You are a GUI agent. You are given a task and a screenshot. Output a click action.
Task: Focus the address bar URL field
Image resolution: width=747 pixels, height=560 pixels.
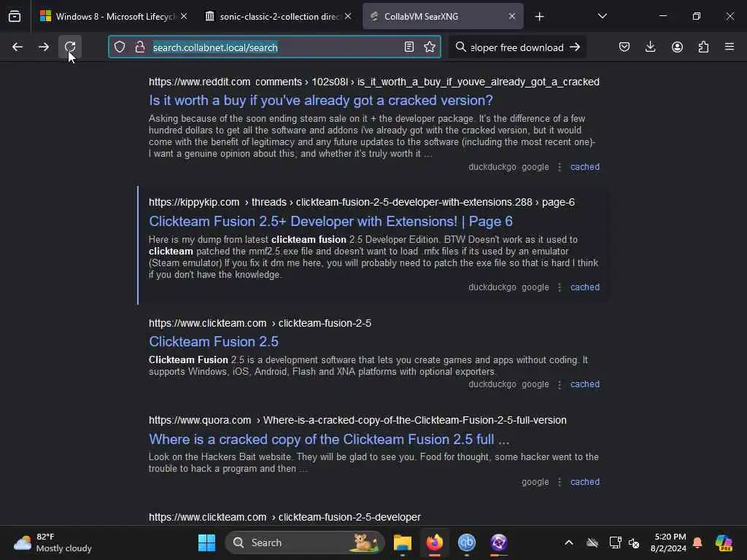pyautogui.click(x=274, y=47)
